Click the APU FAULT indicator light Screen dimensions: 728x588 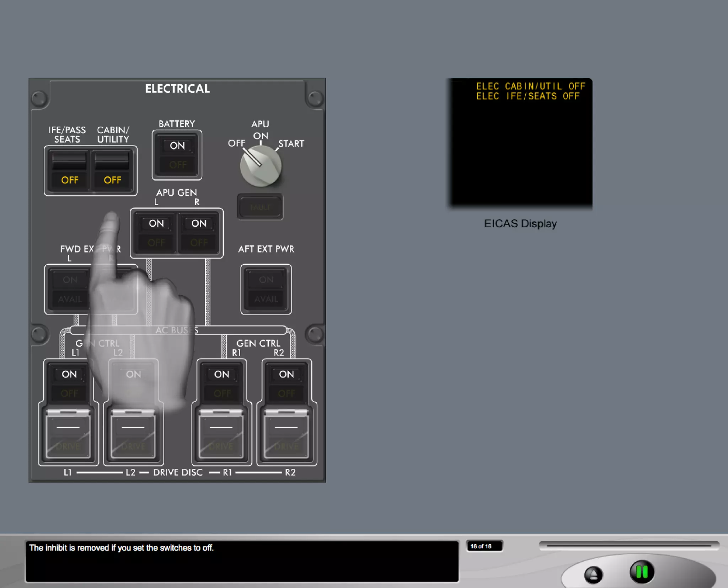(x=260, y=207)
